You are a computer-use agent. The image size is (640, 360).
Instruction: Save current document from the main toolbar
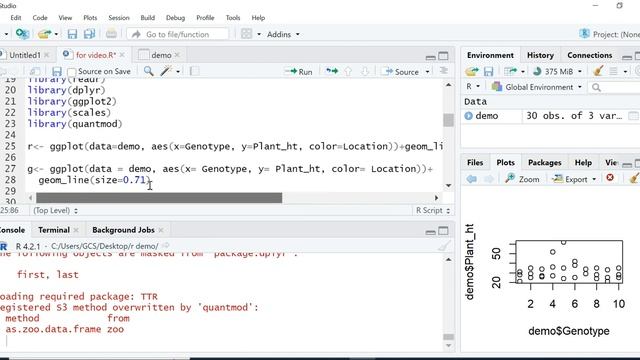tap(72, 34)
